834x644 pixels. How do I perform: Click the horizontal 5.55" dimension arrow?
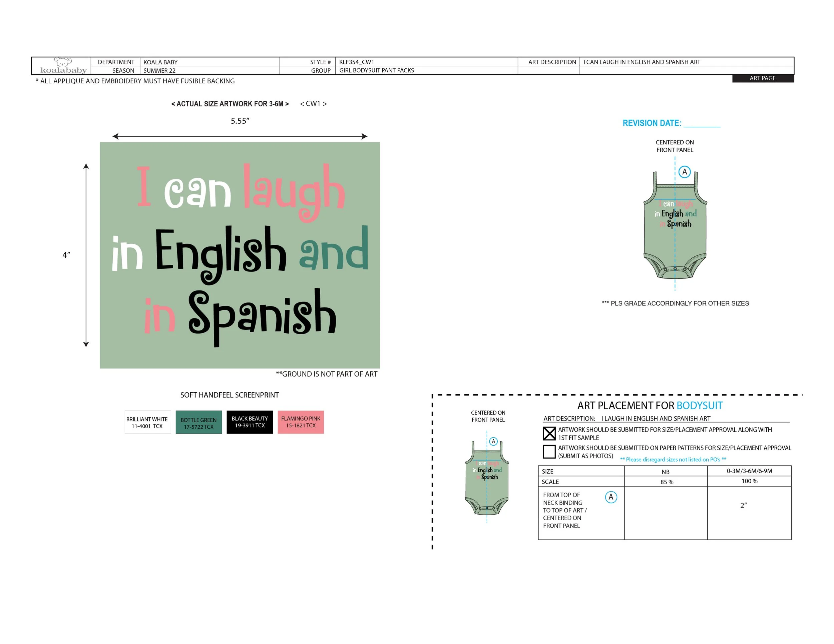pyautogui.click(x=240, y=136)
